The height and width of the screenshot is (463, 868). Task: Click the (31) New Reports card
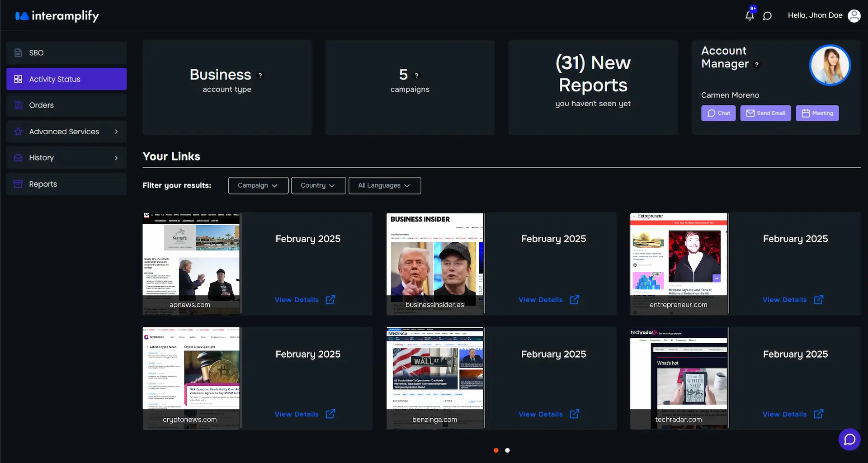coord(593,88)
